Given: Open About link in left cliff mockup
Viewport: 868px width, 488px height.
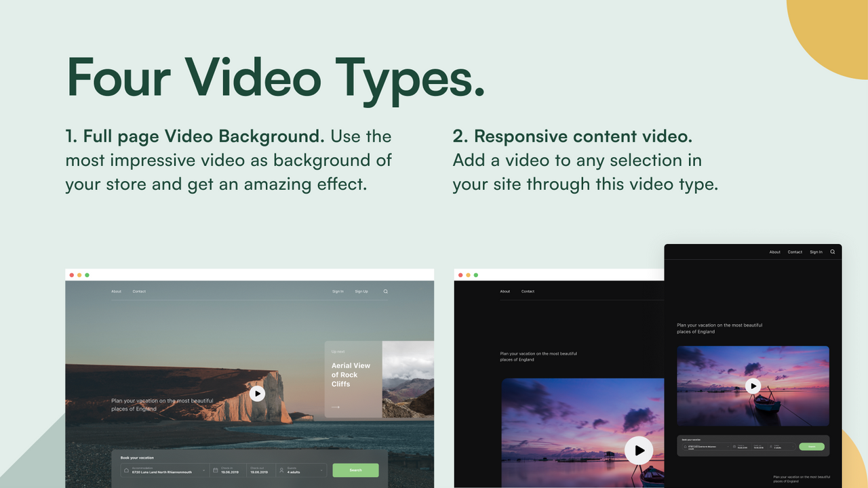Looking at the screenshot, I should pyautogui.click(x=116, y=291).
